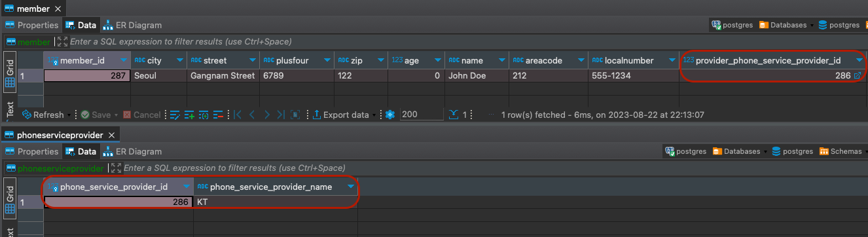Go to the last row using the navigation icon

tap(280, 115)
